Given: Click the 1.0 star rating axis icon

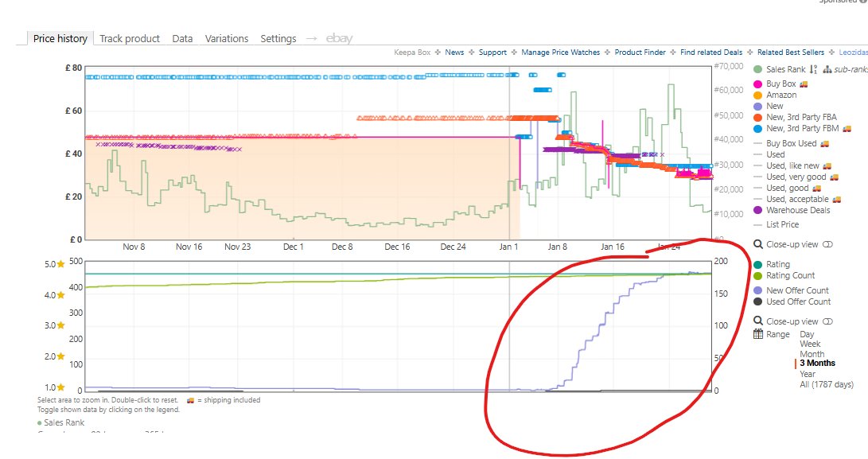Looking at the screenshot, I should pos(61,387).
